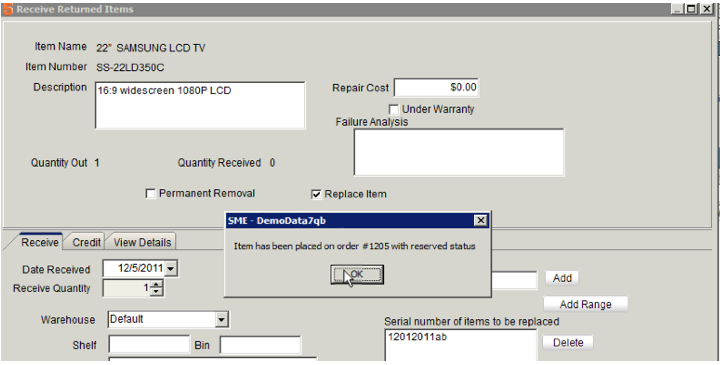Viewport: 720px width, 365px height.
Task: Check the Permanent Removal checkbox
Action: [150, 194]
